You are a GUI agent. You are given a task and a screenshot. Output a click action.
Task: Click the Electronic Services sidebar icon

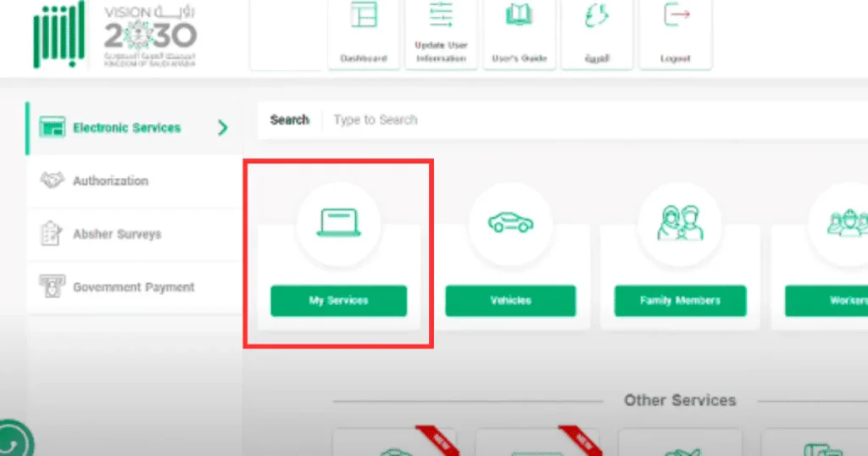coord(52,128)
